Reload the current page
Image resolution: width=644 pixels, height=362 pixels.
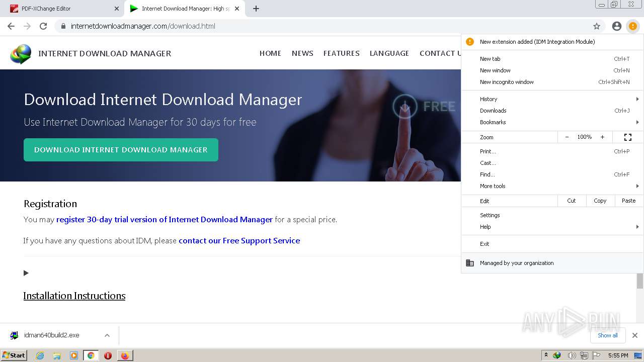pos(43,26)
